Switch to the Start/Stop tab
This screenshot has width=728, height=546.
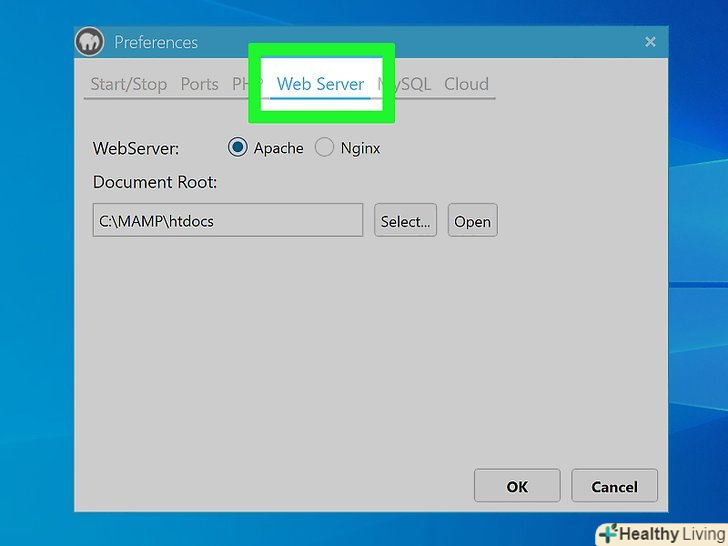(x=129, y=84)
